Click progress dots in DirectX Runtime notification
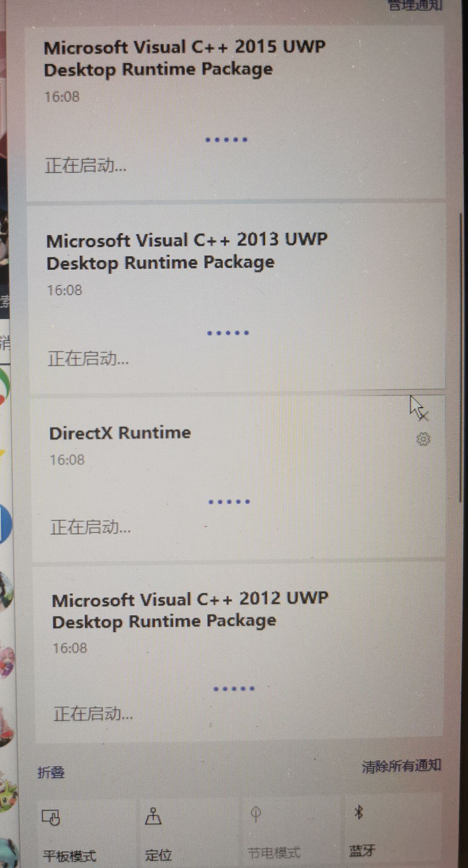 (x=229, y=502)
